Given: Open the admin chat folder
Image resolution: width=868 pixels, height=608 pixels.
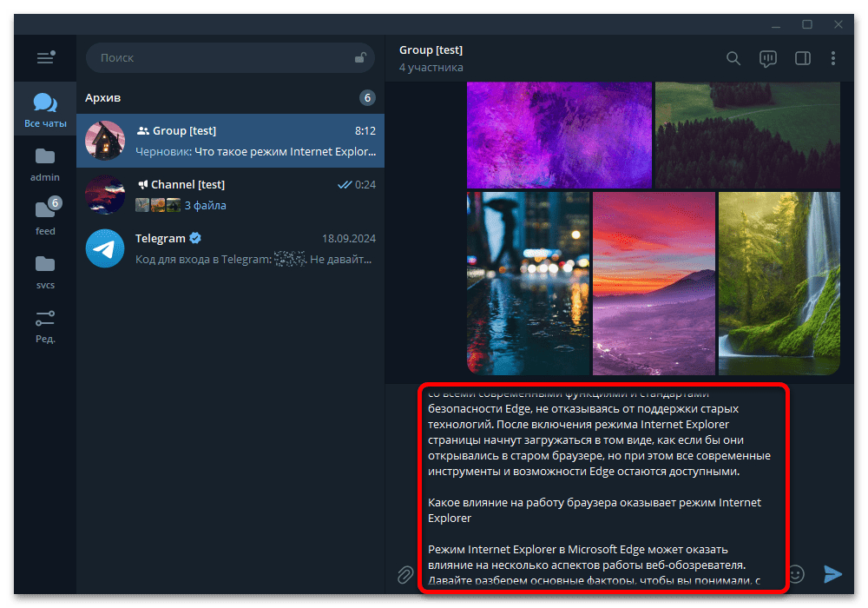Looking at the screenshot, I should [45, 164].
